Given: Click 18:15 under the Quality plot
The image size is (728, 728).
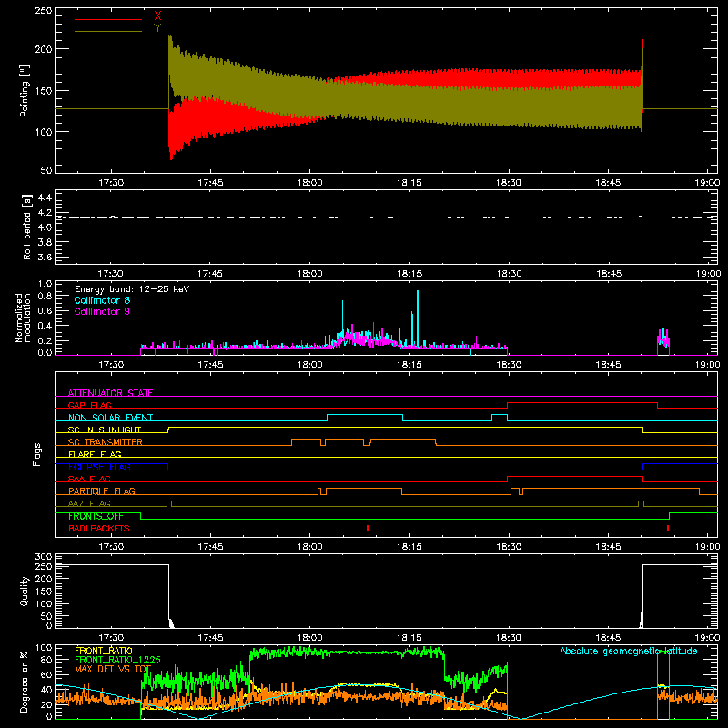Looking at the screenshot, I should tap(409, 638).
